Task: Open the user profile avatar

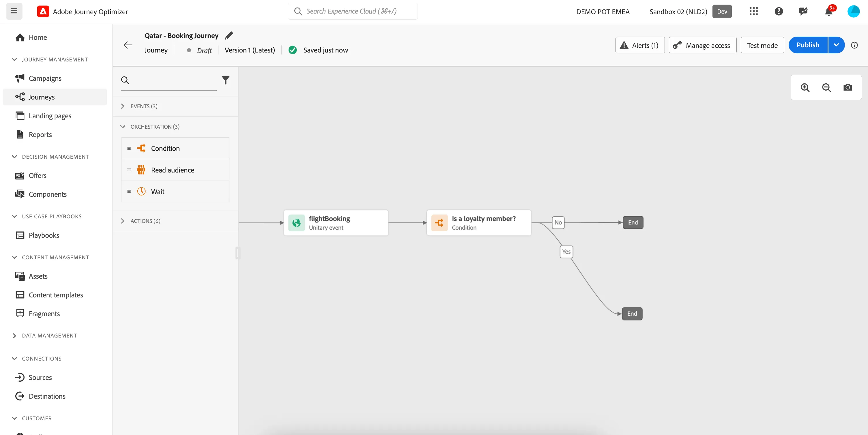Action: coord(854,12)
